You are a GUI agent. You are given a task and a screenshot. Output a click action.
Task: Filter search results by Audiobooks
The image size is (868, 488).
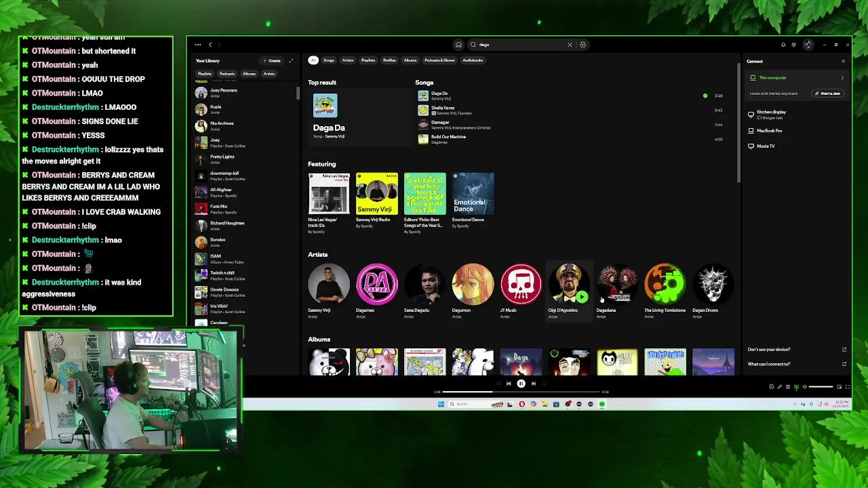click(x=473, y=60)
